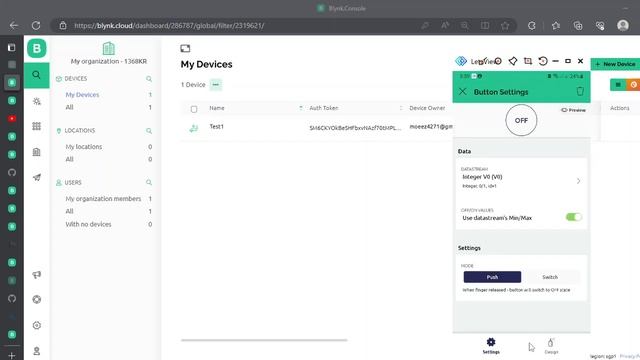Select 'With no devices' filter
The image size is (640, 360).
pos(88,224)
